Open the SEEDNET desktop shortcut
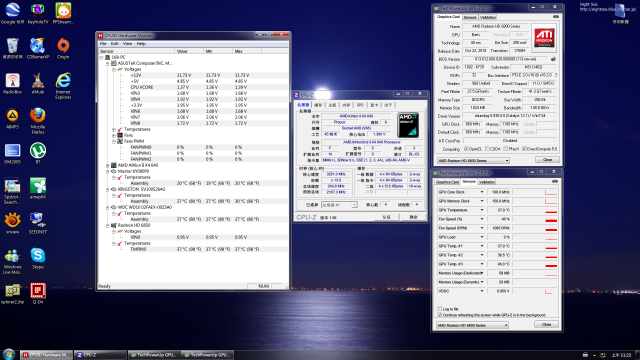640x360 pixels. 38,224
